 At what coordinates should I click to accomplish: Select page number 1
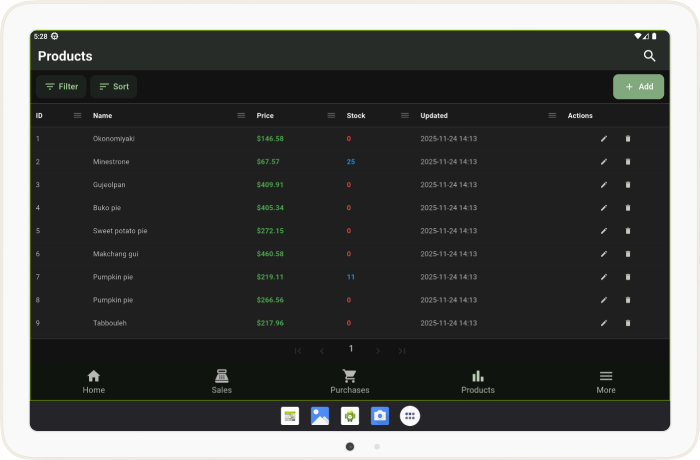click(351, 348)
